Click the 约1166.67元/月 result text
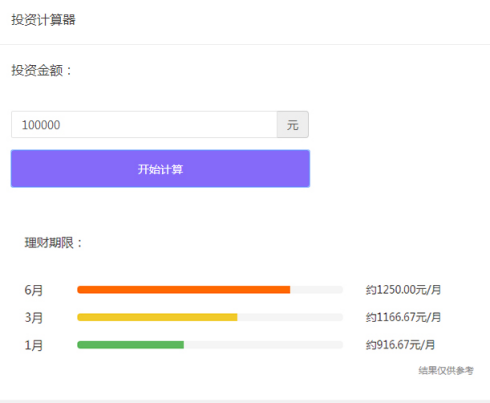This screenshot has width=490, height=403. (403, 317)
